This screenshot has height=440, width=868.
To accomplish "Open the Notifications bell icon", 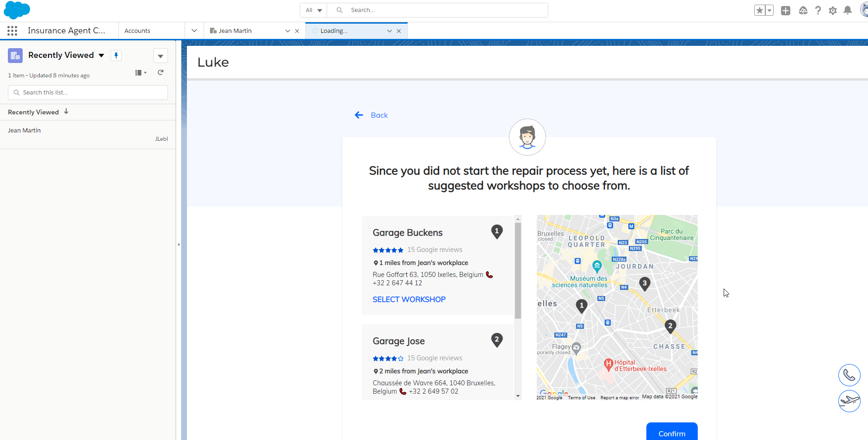I will [x=847, y=11].
